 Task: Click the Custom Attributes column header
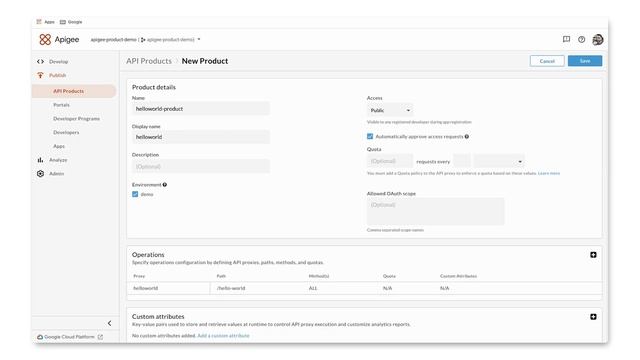(x=458, y=276)
